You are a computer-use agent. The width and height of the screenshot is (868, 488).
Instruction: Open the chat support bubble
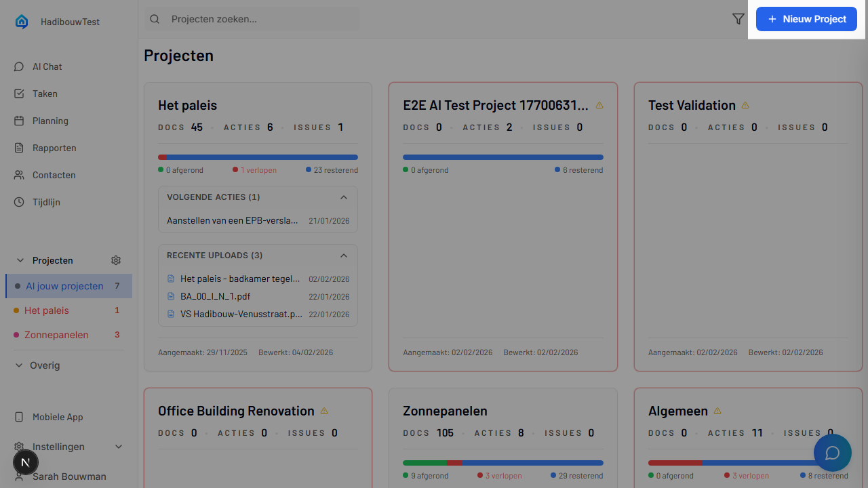pos(832,452)
